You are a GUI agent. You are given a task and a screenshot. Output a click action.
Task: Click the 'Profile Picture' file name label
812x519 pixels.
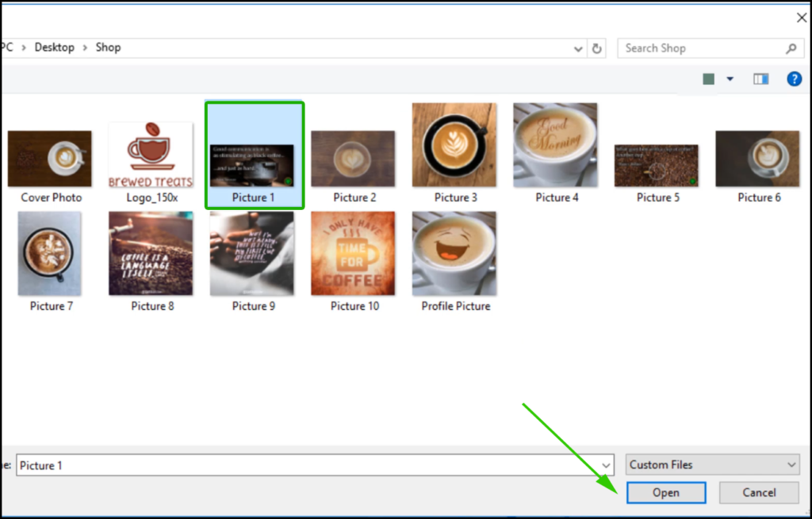click(456, 307)
